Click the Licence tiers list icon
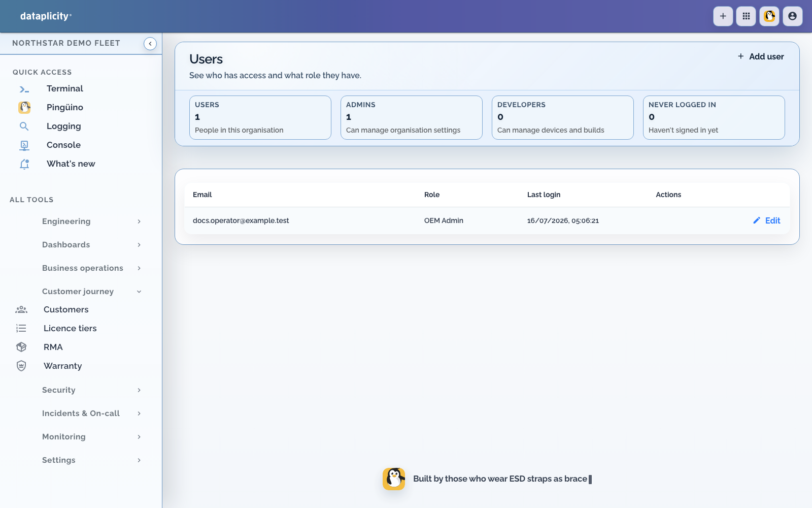Image resolution: width=812 pixels, height=508 pixels. [x=21, y=328]
